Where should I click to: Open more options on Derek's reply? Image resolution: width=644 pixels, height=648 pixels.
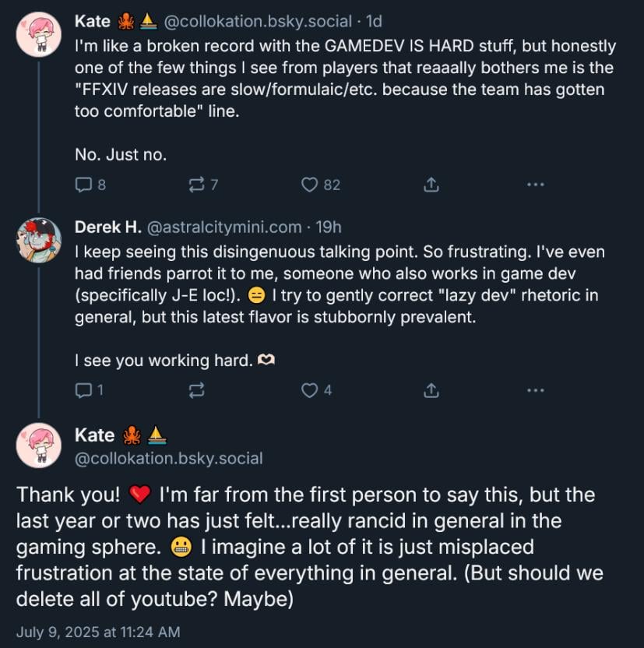[534, 390]
